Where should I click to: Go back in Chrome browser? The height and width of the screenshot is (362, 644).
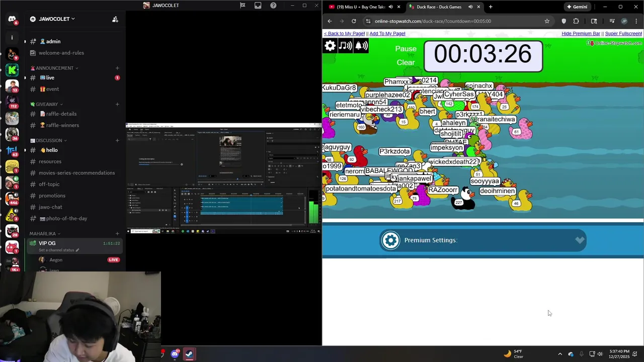click(330, 21)
